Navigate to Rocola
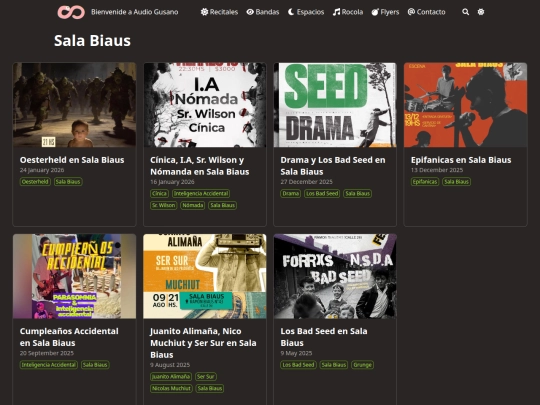The image size is (540, 405). tap(348, 12)
